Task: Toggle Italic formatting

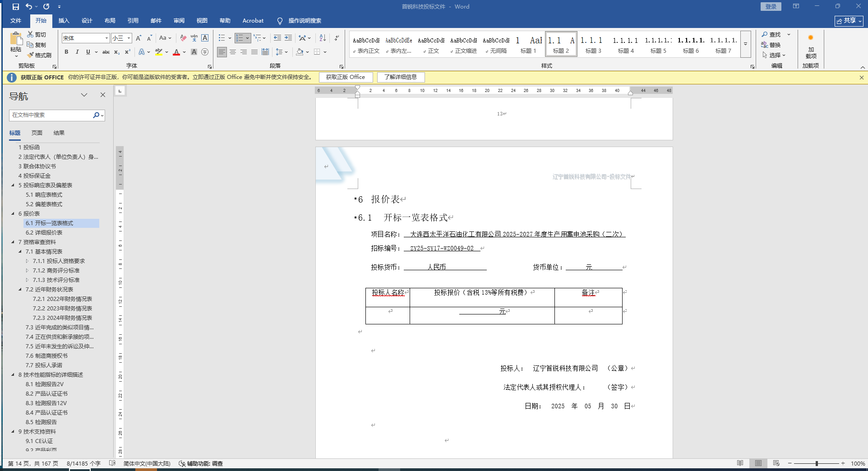Action: (x=77, y=52)
